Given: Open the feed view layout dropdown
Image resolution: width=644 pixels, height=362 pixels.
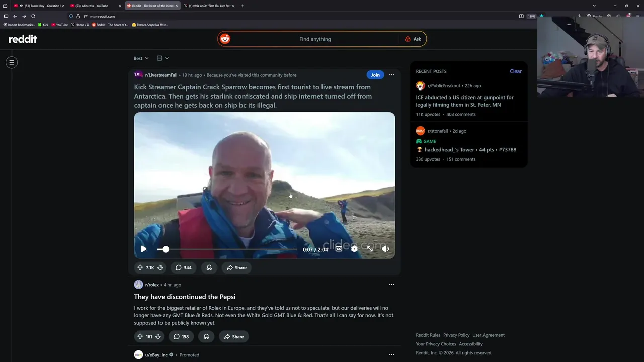Looking at the screenshot, I should 163,58.
